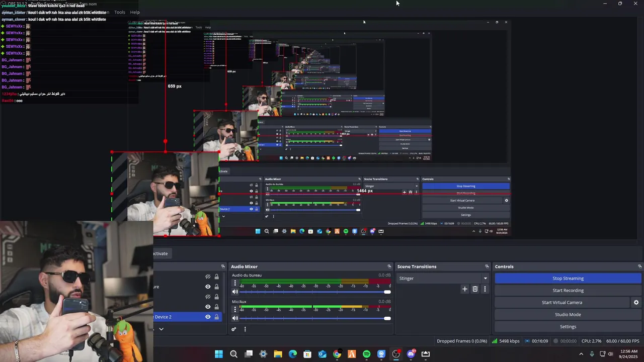The image size is (644, 362).
Task: Open Outlook from the taskbar
Action: [322, 354]
